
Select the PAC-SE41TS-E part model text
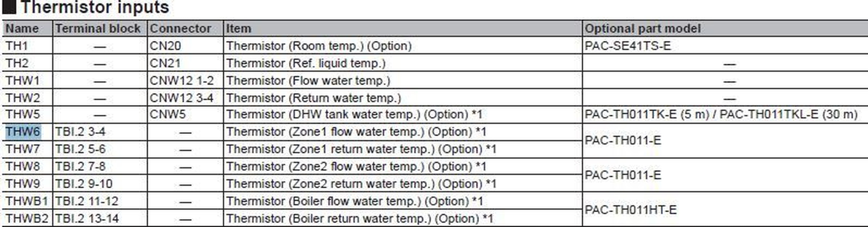[x=628, y=46]
